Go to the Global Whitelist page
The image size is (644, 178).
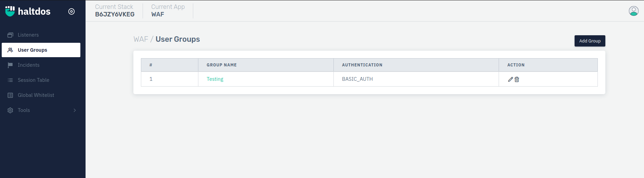tap(36, 95)
